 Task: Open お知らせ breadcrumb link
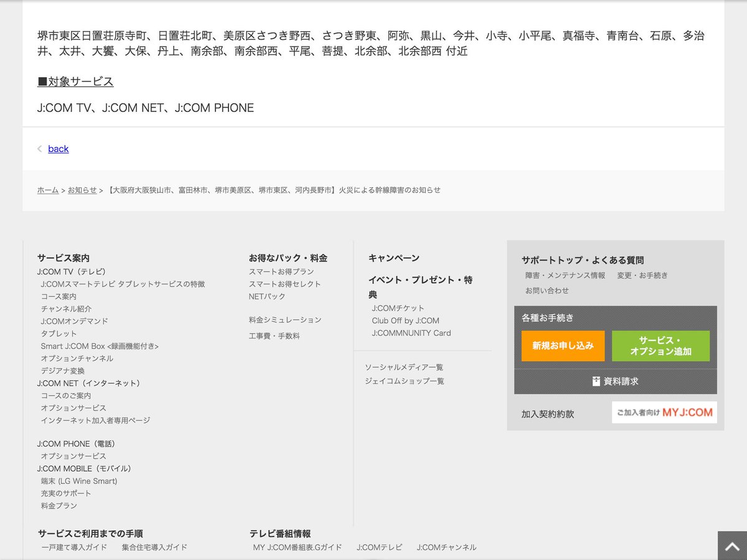82,190
